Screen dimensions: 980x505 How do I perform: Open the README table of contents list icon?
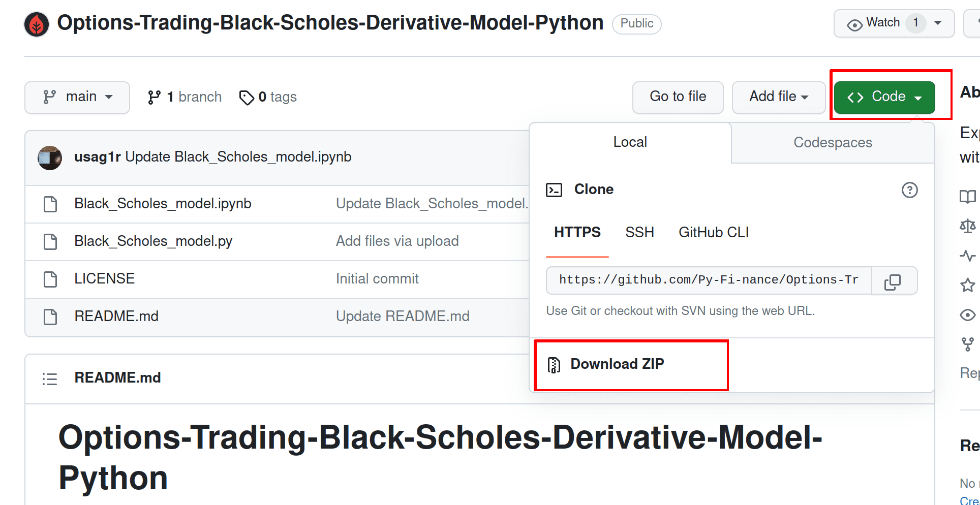pos(49,378)
